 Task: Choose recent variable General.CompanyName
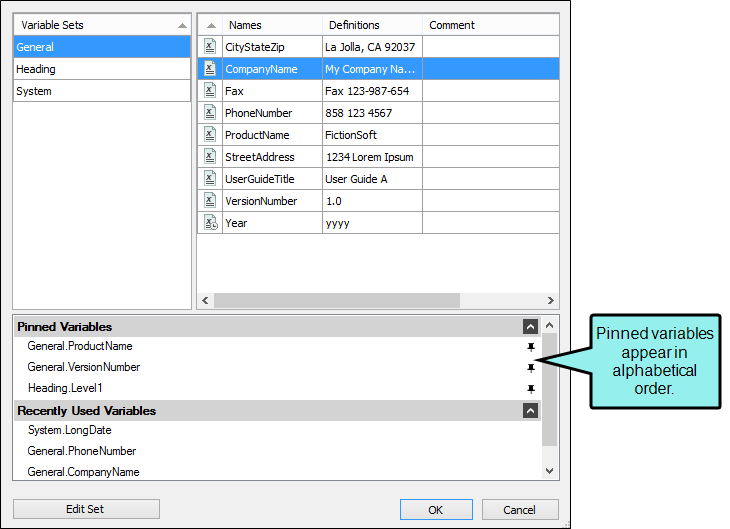[83, 472]
